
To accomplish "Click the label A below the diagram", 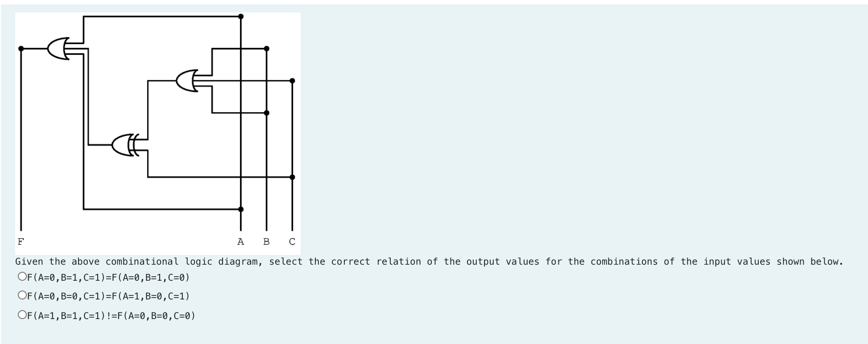I will tap(240, 242).
